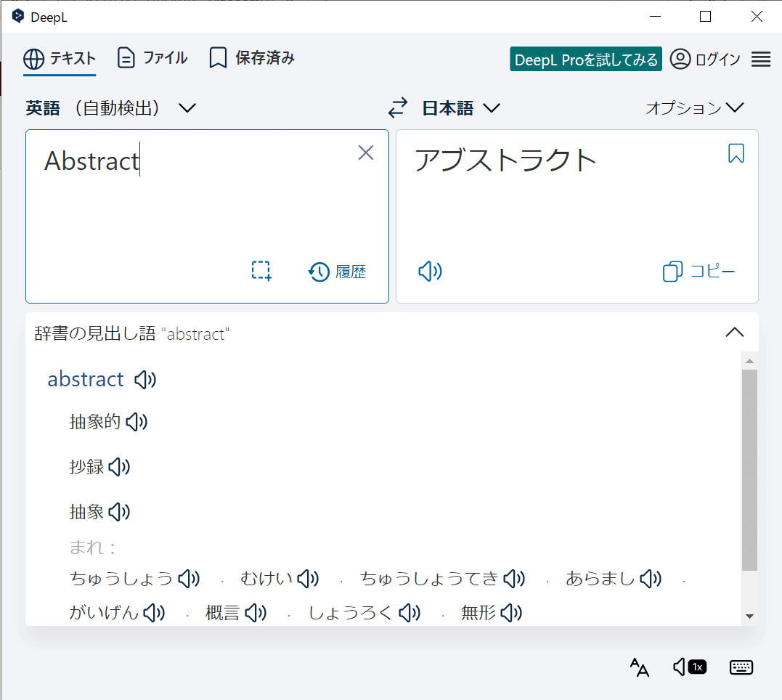Clear source text with the X icon
782x700 pixels.
click(x=365, y=152)
